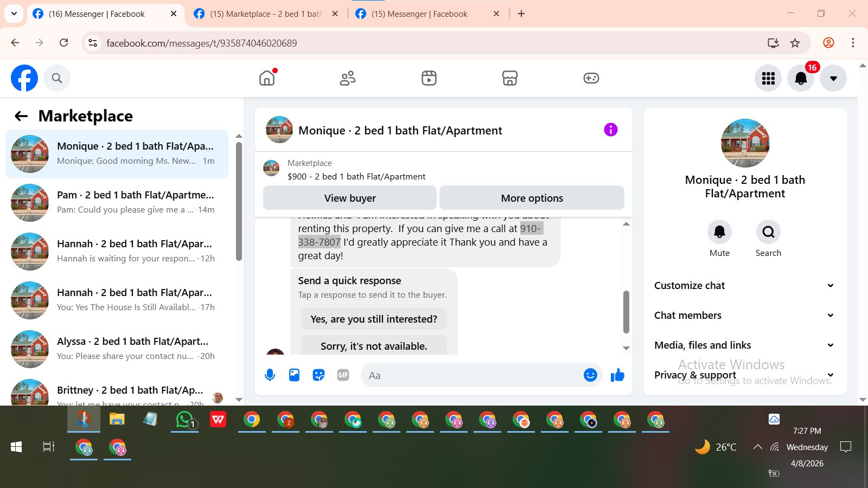
Task: Open WhatsApp from the taskbar
Action: (184, 420)
